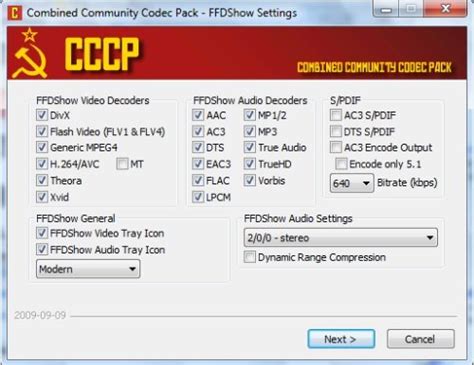
Task: Disable the LPCM audio decoder
Action: coord(198,197)
